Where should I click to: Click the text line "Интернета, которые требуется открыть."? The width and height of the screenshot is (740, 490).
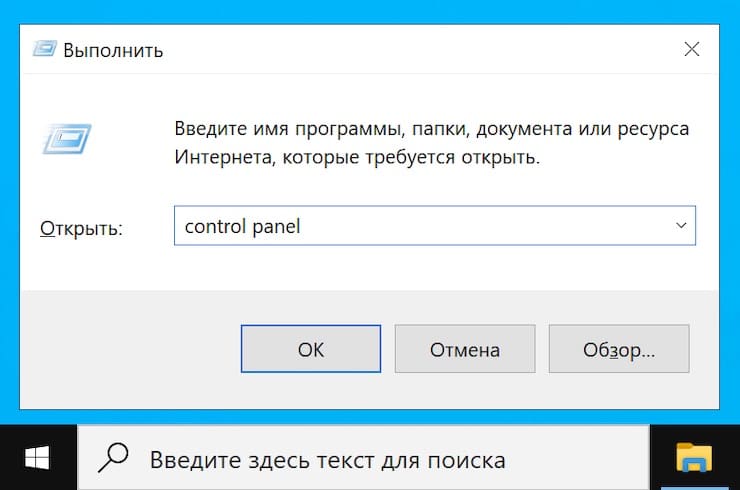[357, 158]
